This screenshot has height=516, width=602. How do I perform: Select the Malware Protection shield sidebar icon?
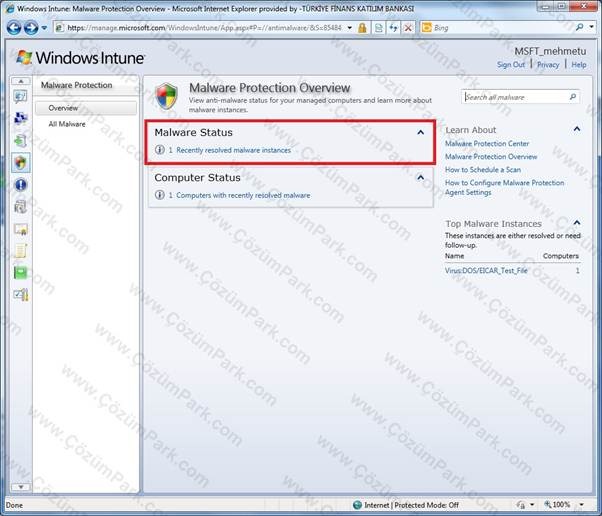pos(21,162)
